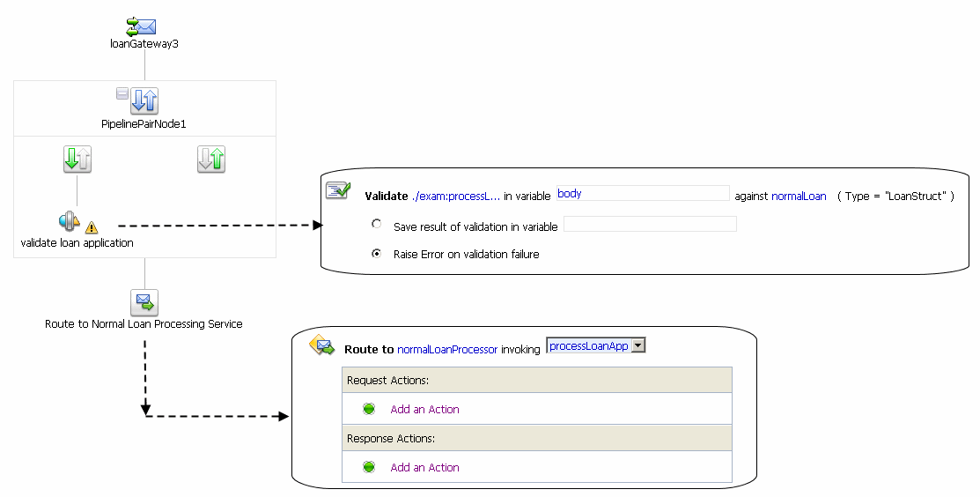Open the normalLoanProcessor service link
This screenshot has height=497, width=980.
[447, 350]
